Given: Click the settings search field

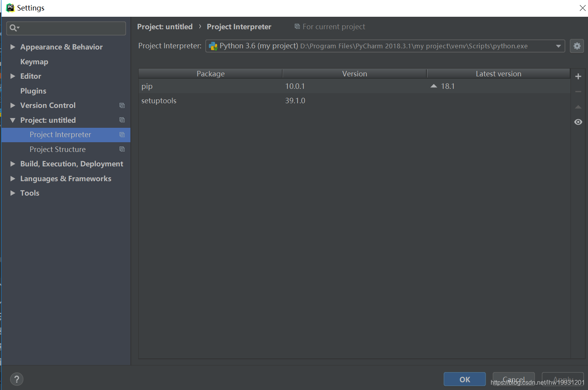Looking at the screenshot, I should coord(66,28).
